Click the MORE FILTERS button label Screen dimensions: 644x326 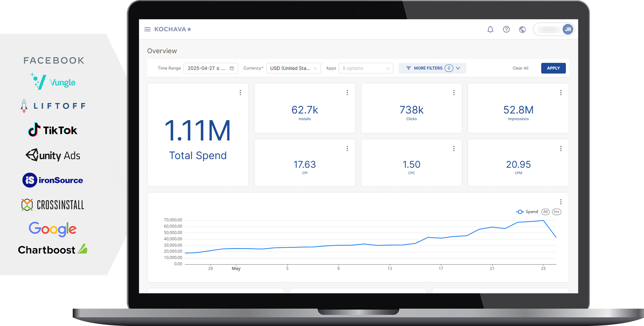coord(428,68)
